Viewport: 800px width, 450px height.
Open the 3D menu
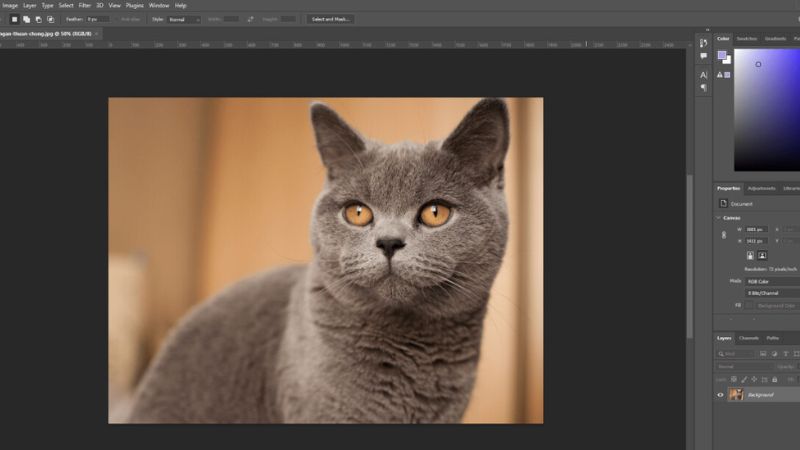coord(100,6)
